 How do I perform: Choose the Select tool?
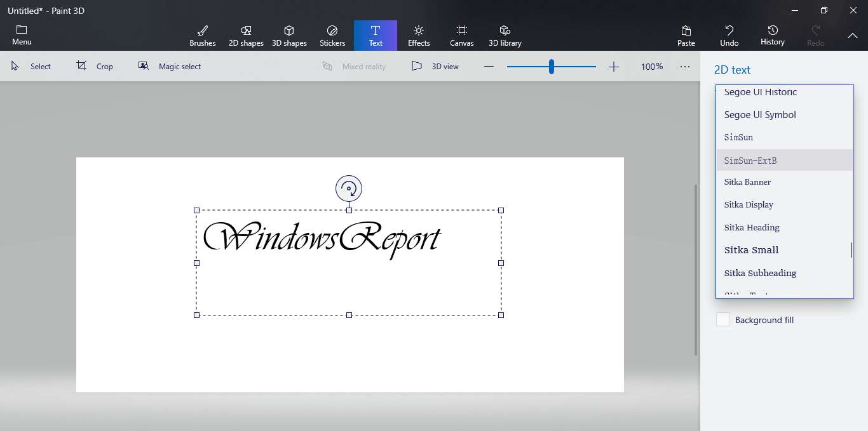tap(31, 66)
